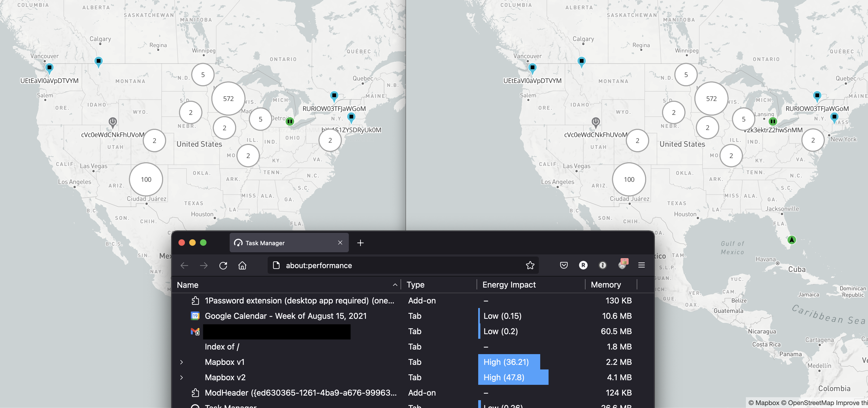
Task: Open the 5 cluster near N.D. on right map
Action: [686, 75]
